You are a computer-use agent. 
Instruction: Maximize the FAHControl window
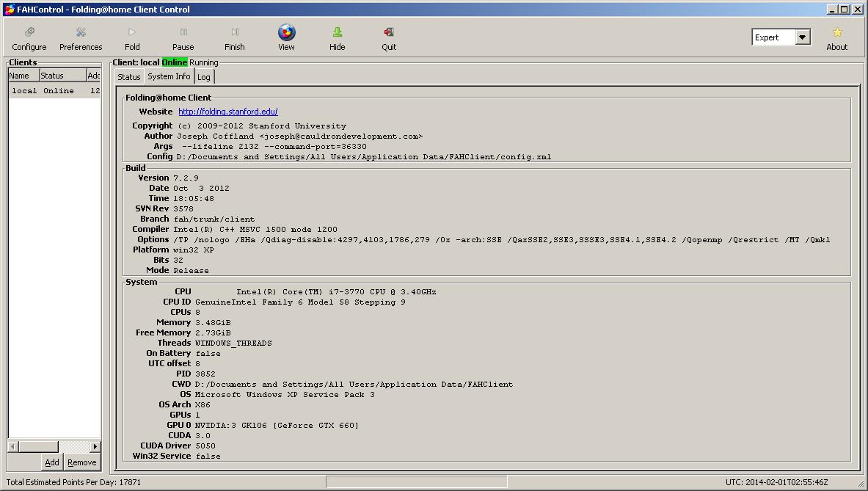[x=844, y=10]
